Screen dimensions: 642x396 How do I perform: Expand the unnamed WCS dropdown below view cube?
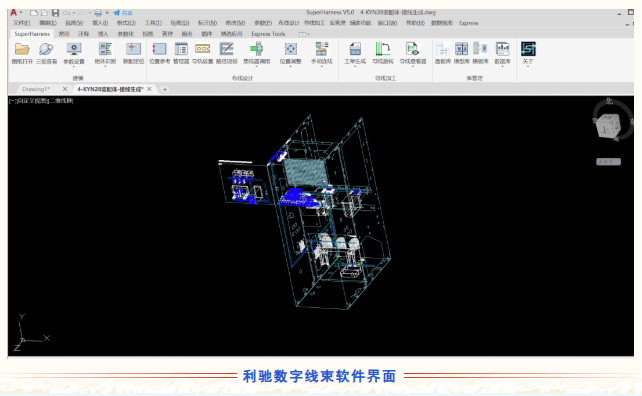point(608,162)
